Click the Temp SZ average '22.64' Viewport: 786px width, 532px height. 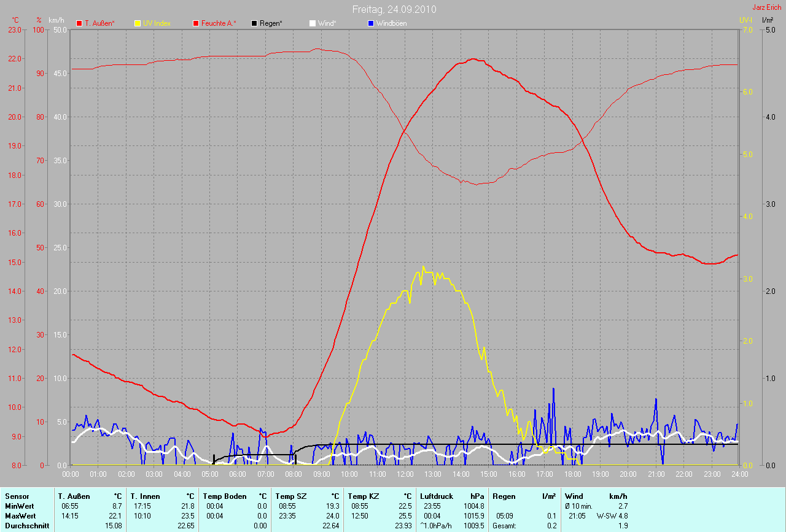[x=330, y=526]
